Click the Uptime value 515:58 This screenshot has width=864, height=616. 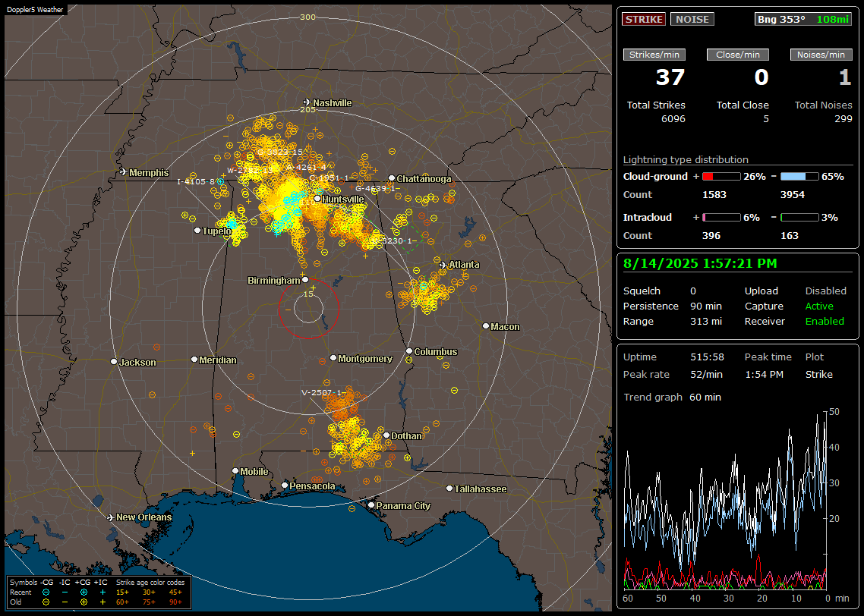coord(707,357)
